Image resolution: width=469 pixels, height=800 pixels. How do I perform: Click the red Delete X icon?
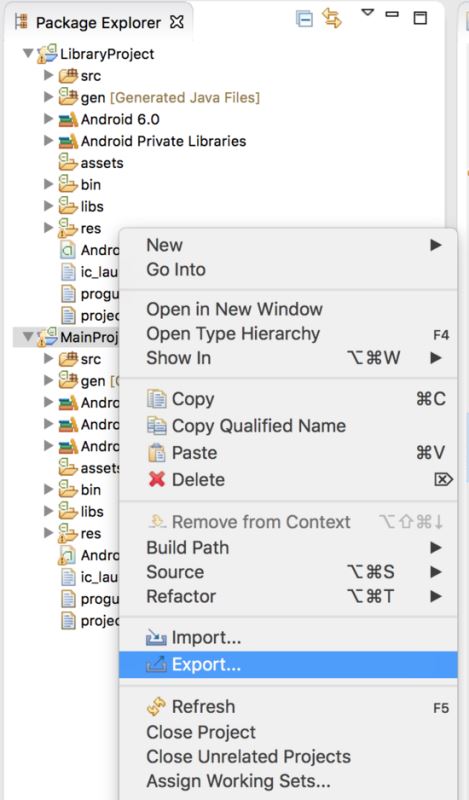coord(157,479)
